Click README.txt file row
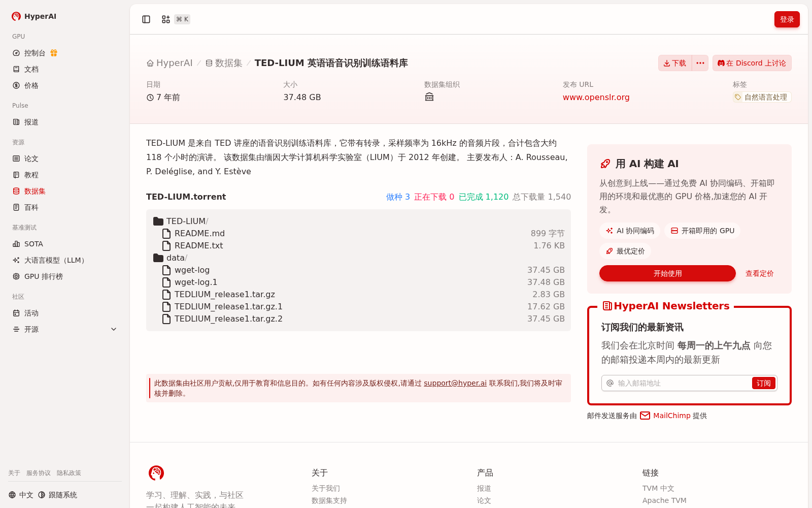This screenshot has height=508, width=812. pos(358,246)
